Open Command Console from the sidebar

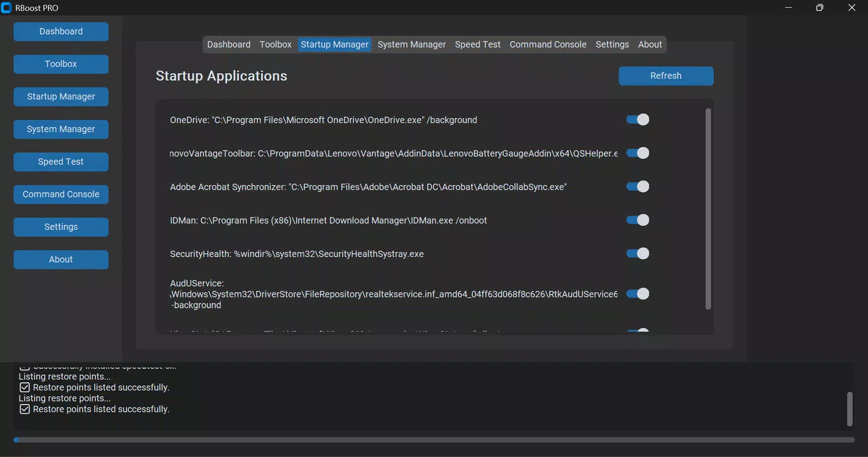tap(61, 194)
